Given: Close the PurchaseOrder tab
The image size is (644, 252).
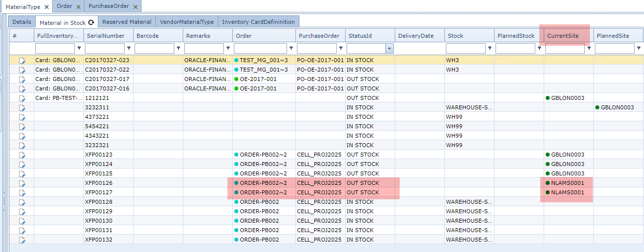Looking at the screenshot, I should 135,7.
